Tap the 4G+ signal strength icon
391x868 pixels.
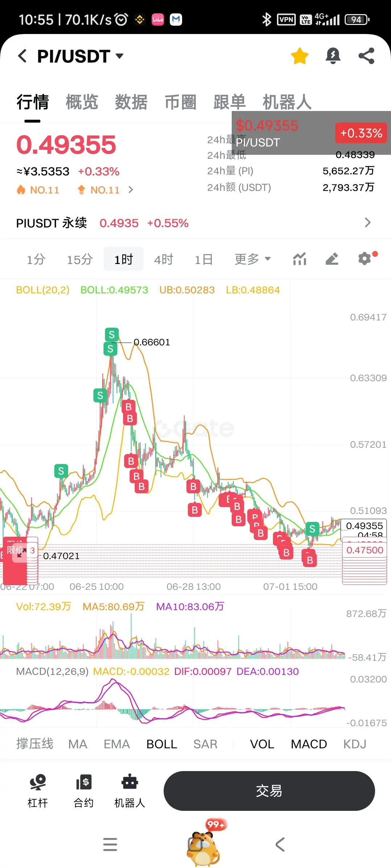pyautogui.click(x=327, y=20)
